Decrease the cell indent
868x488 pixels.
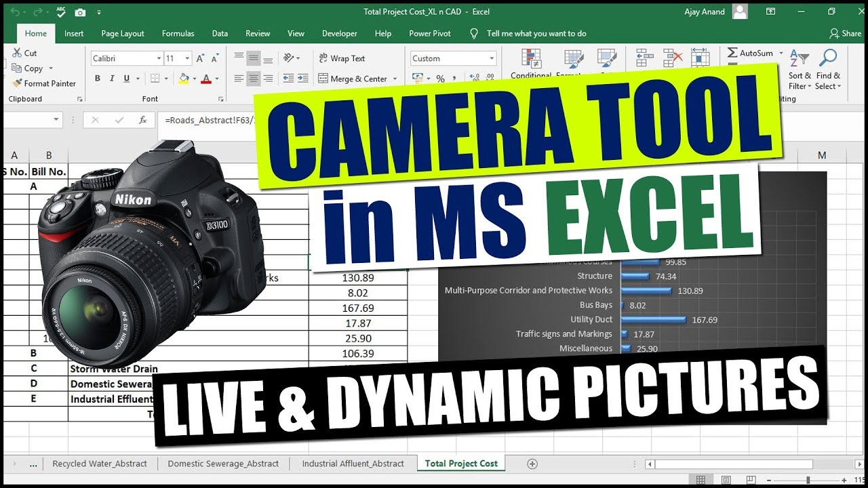tap(288, 79)
